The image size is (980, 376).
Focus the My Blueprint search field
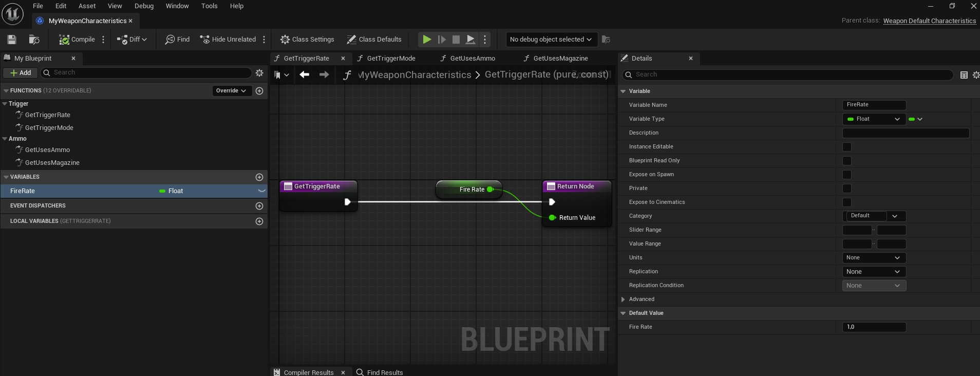[x=146, y=73]
